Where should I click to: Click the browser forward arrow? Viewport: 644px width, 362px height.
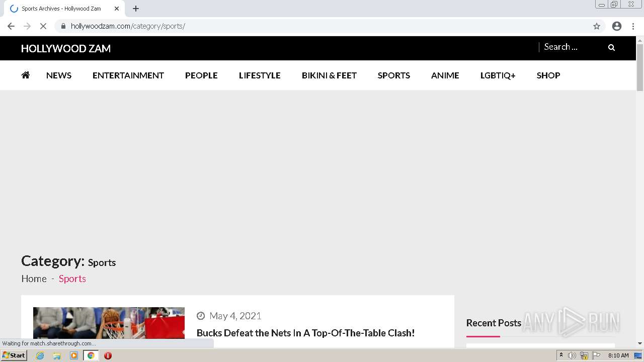click(x=27, y=26)
